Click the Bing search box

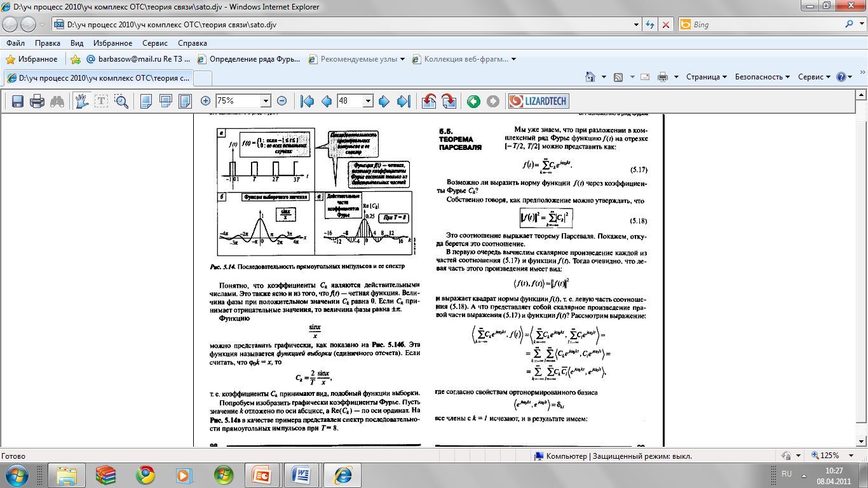tap(759, 25)
